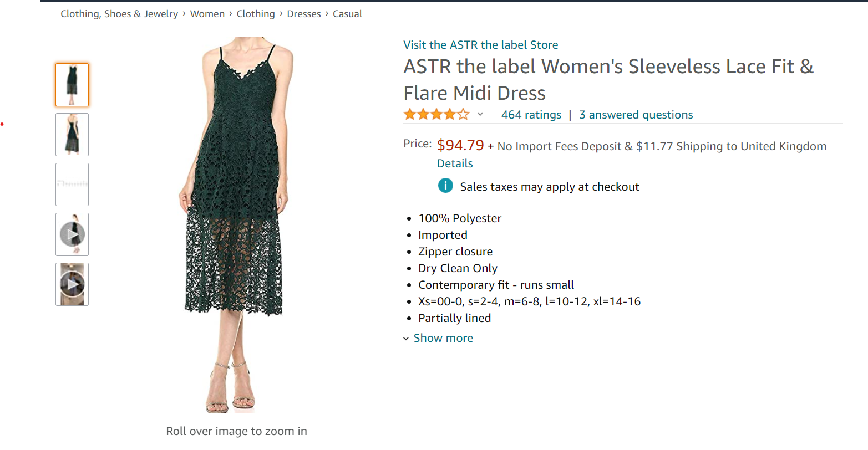Image resolution: width=868 pixels, height=450 pixels.
Task: Click the orange star rating icons
Action: pos(436,115)
